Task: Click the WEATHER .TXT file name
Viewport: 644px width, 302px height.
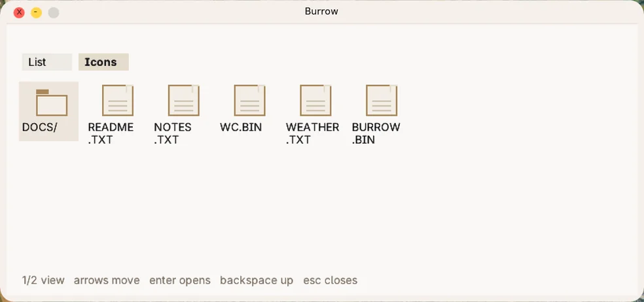Action: click(x=313, y=133)
